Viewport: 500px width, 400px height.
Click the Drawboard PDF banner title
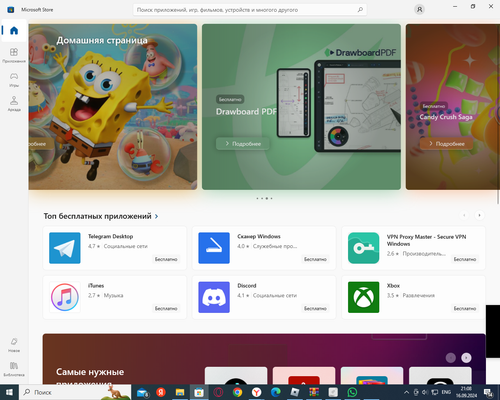point(246,111)
